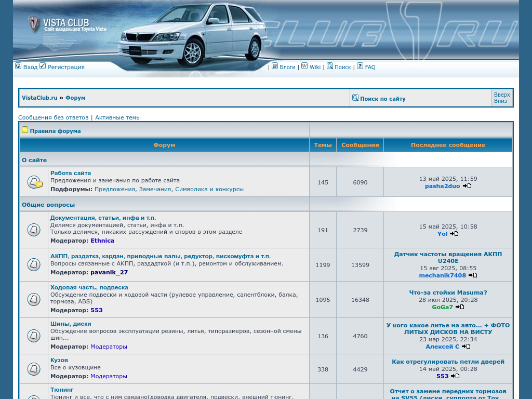532x399 pixels.
Task: Show Сообщения без ответов
Action: click(54, 117)
